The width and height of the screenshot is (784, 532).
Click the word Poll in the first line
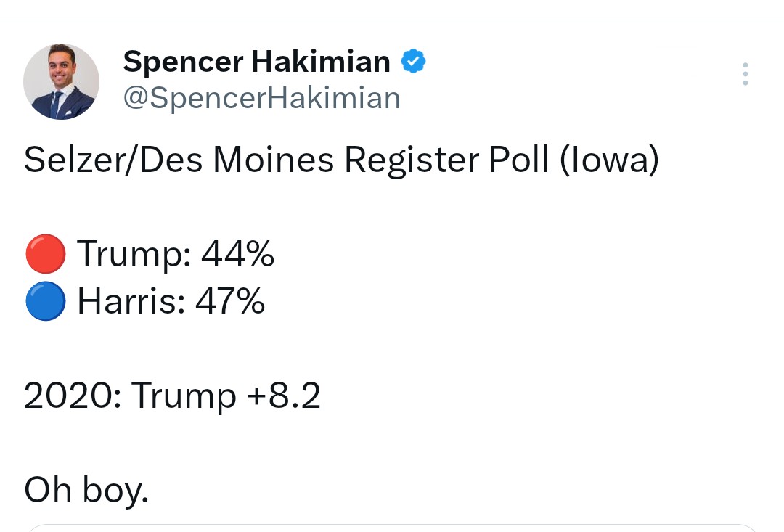coord(518,160)
